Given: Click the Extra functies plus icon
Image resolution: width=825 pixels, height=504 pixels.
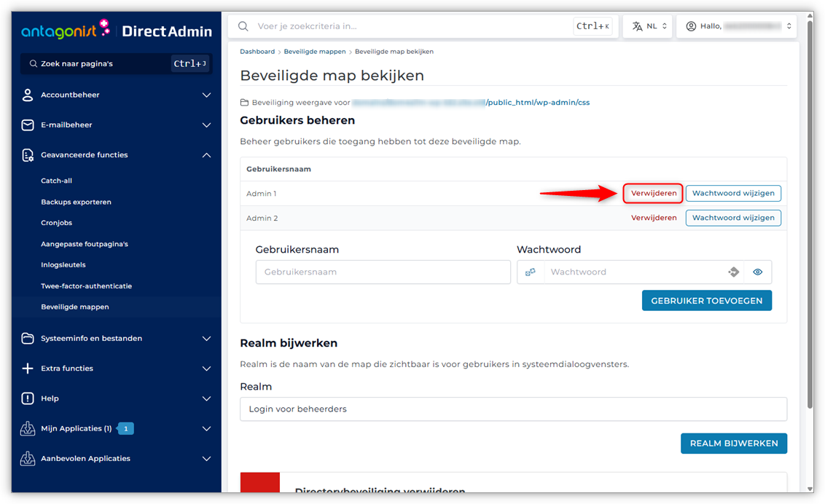Looking at the screenshot, I should point(28,369).
